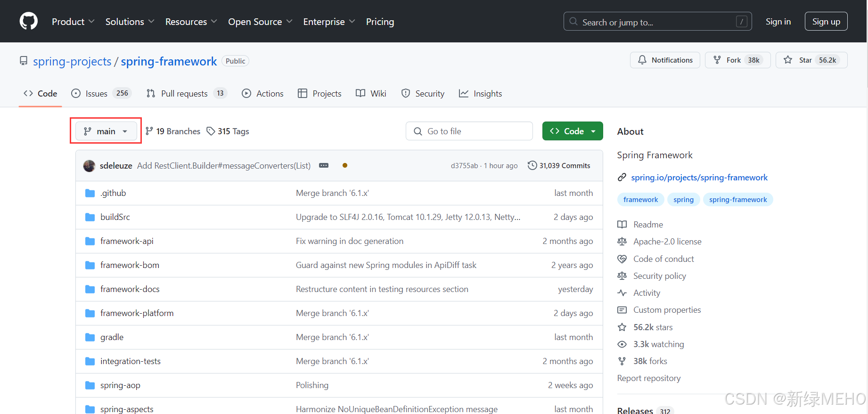View the 56.2k stars link
868x414 pixels.
(x=645, y=327)
